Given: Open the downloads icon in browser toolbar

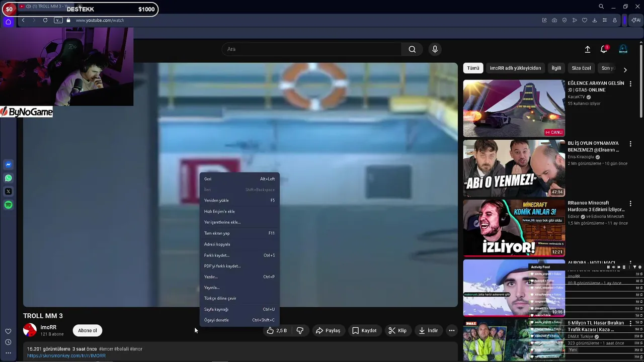Looking at the screenshot, I should 595,20.
